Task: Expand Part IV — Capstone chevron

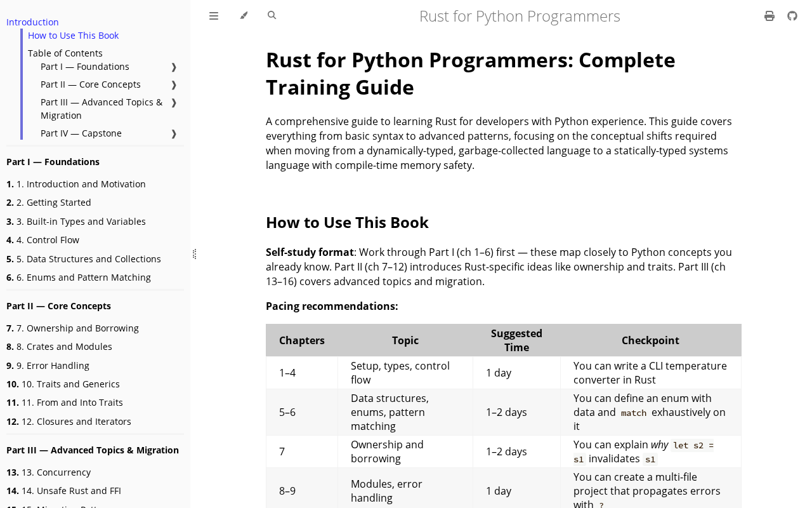Action: pos(174,133)
